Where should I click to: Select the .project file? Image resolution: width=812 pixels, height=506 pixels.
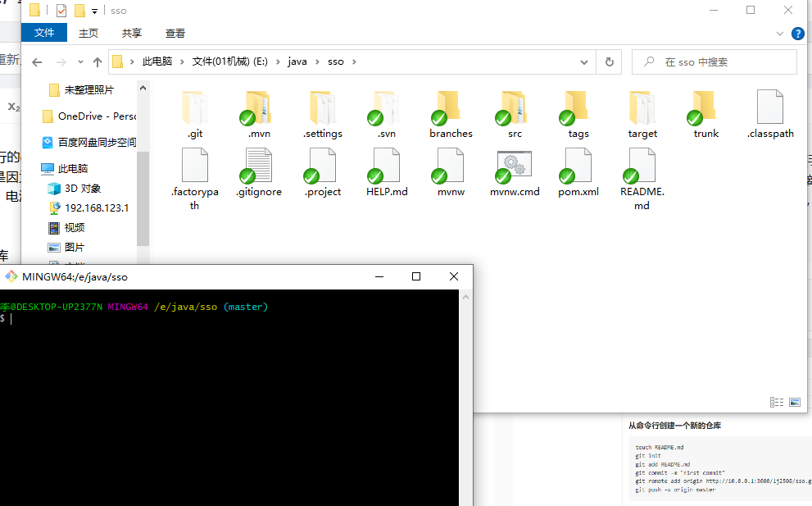point(323,173)
